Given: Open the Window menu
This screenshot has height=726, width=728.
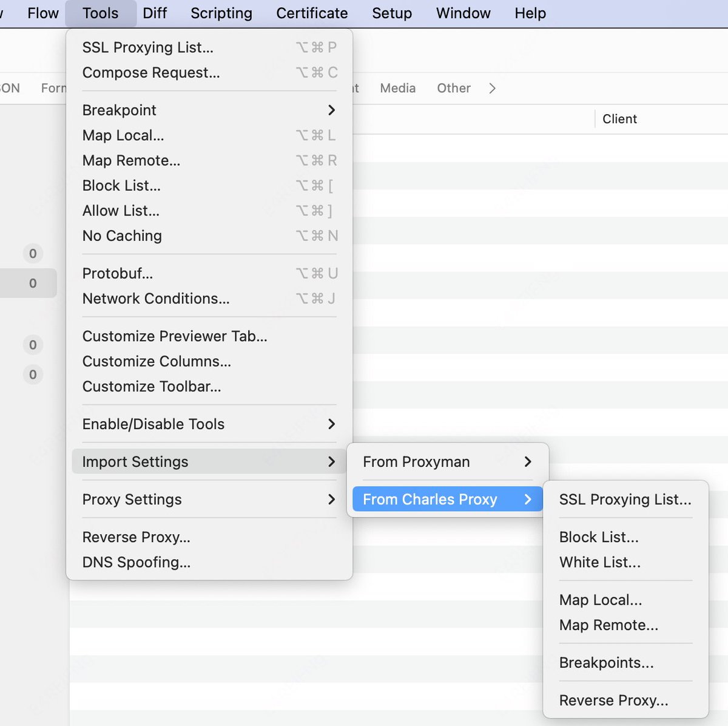Looking at the screenshot, I should pyautogui.click(x=463, y=13).
